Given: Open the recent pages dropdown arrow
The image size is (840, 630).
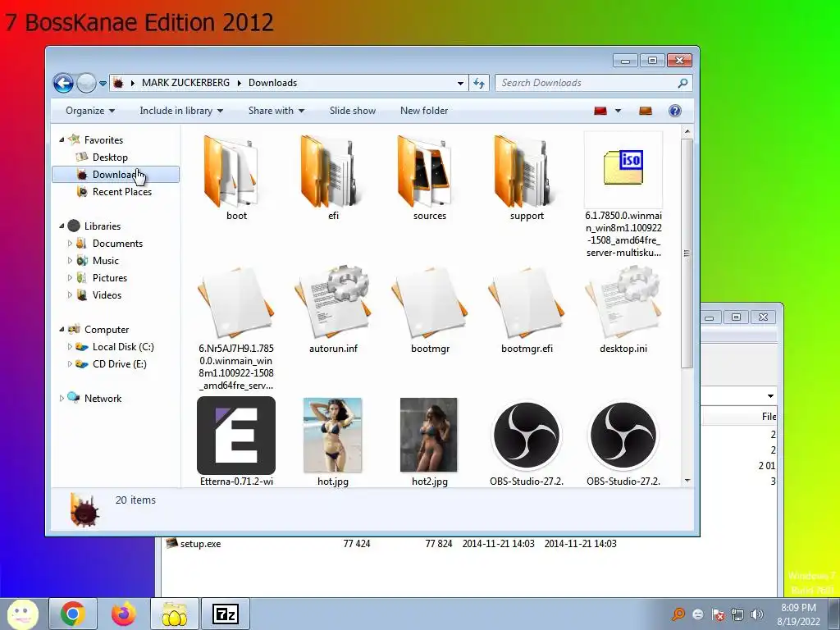Looking at the screenshot, I should pyautogui.click(x=103, y=84).
